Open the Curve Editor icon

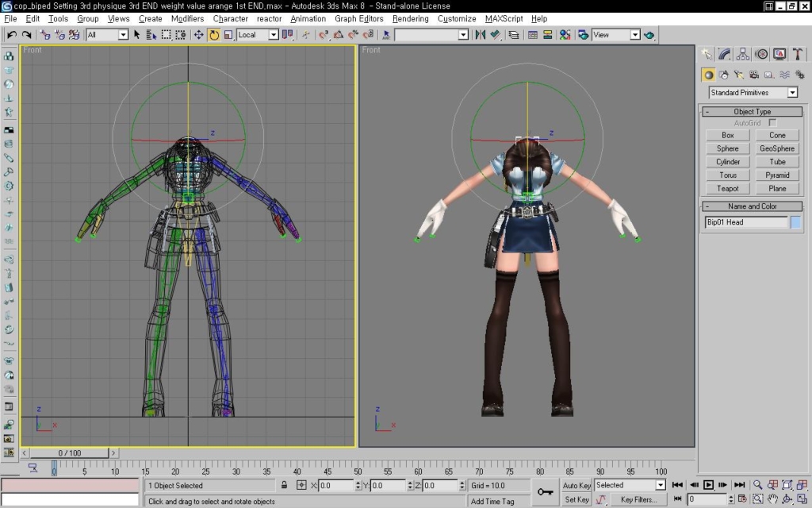[532, 35]
